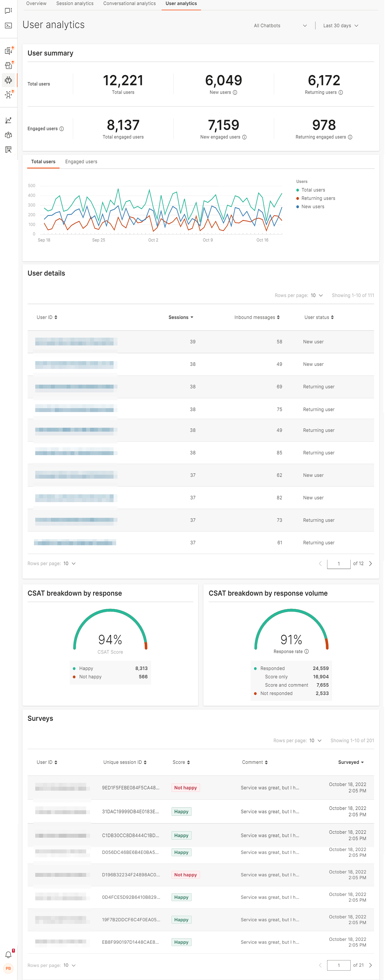Go to next page of Surveys table

370,965
